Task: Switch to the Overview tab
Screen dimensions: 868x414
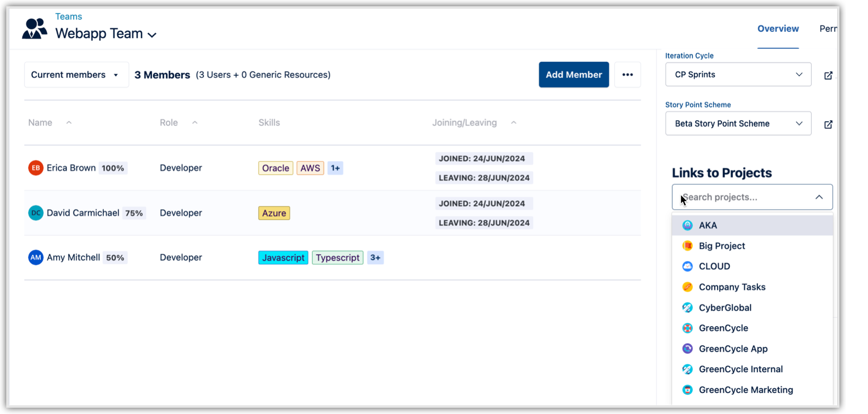Action: click(x=777, y=29)
